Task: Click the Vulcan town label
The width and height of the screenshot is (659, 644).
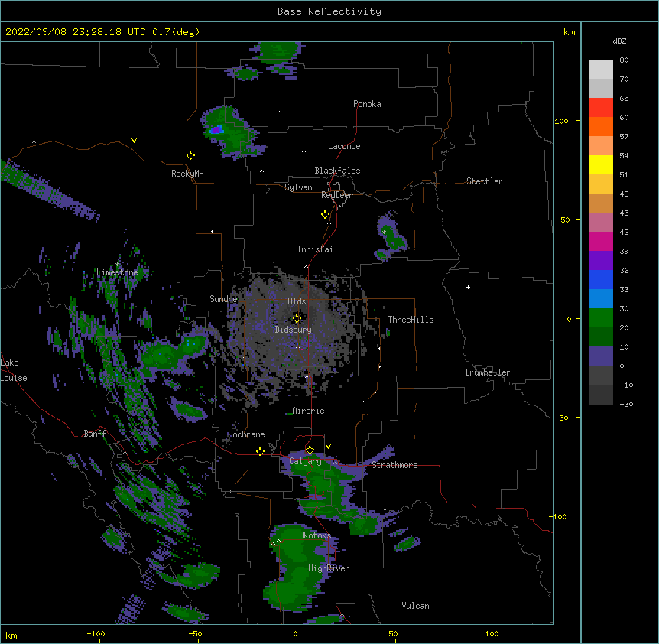Action: [x=415, y=606]
